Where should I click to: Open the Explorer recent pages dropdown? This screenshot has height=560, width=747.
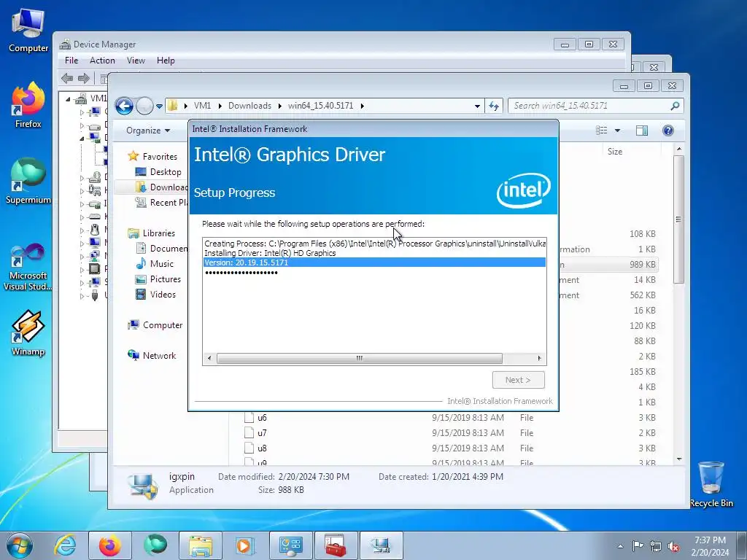[159, 106]
